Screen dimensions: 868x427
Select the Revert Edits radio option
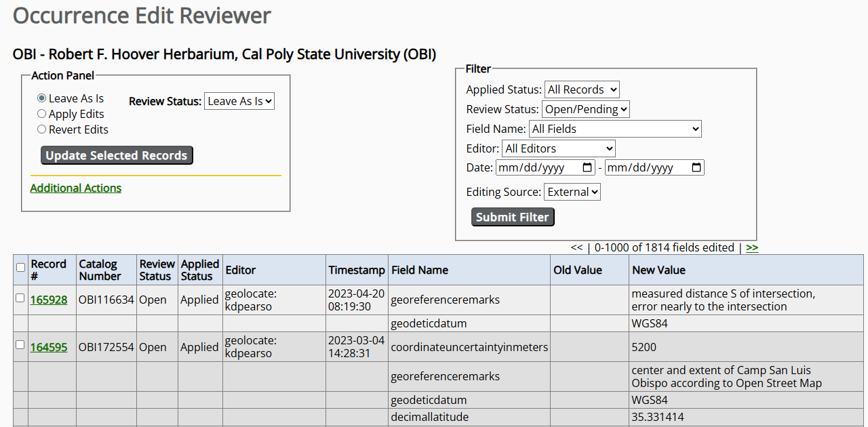[42, 129]
